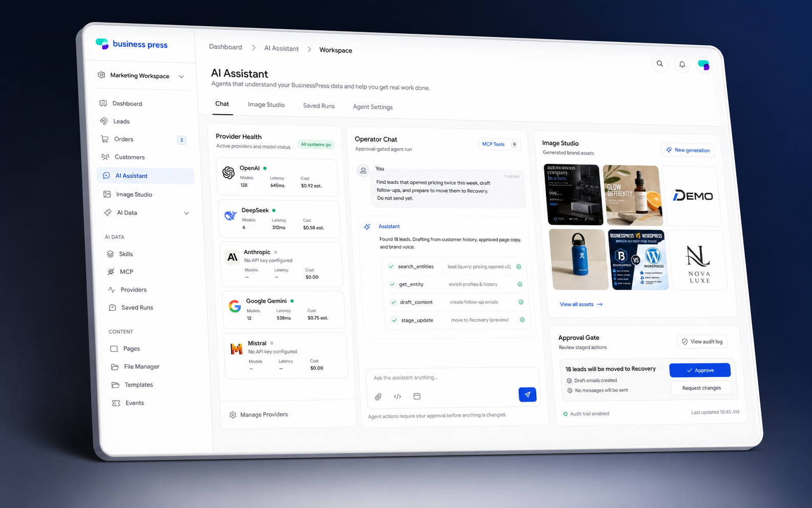812x508 pixels.
Task: Click the DeepSeek provider logo
Action: 230,216
